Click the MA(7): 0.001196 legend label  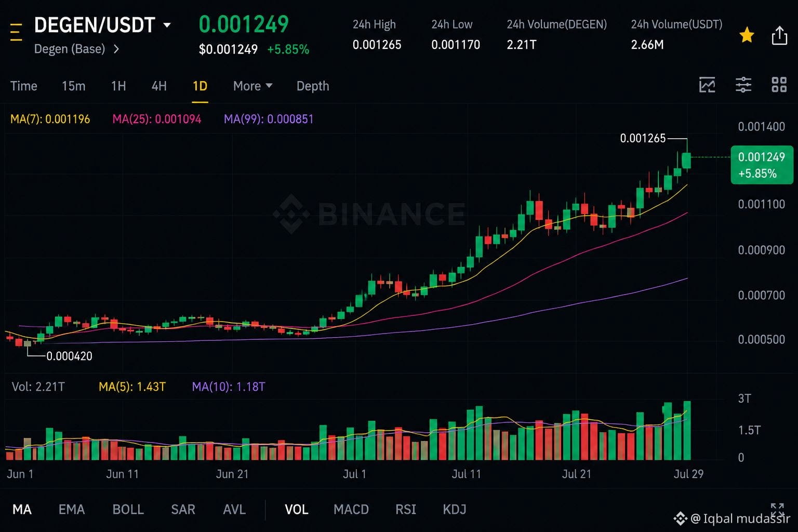click(x=50, y=119)
